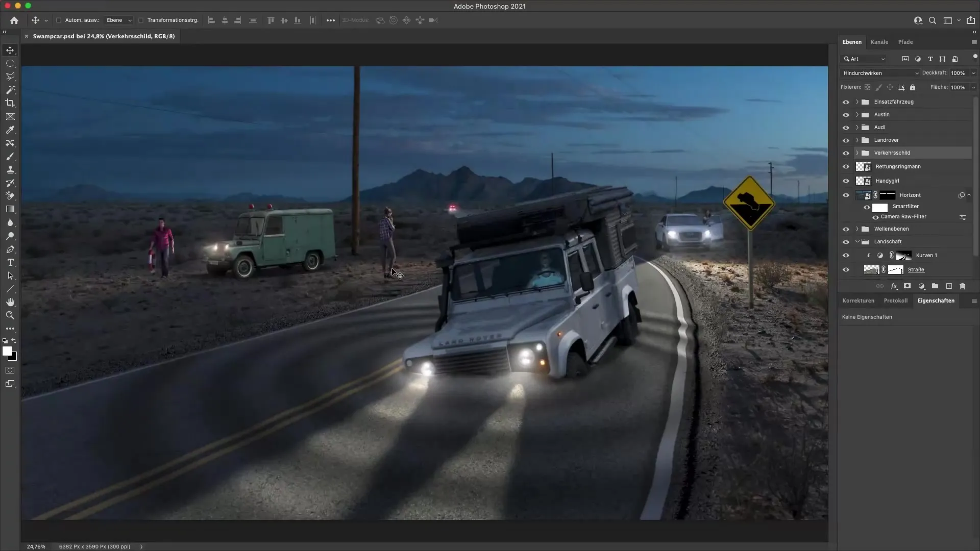Select the Straße layer

click(916, 269)
